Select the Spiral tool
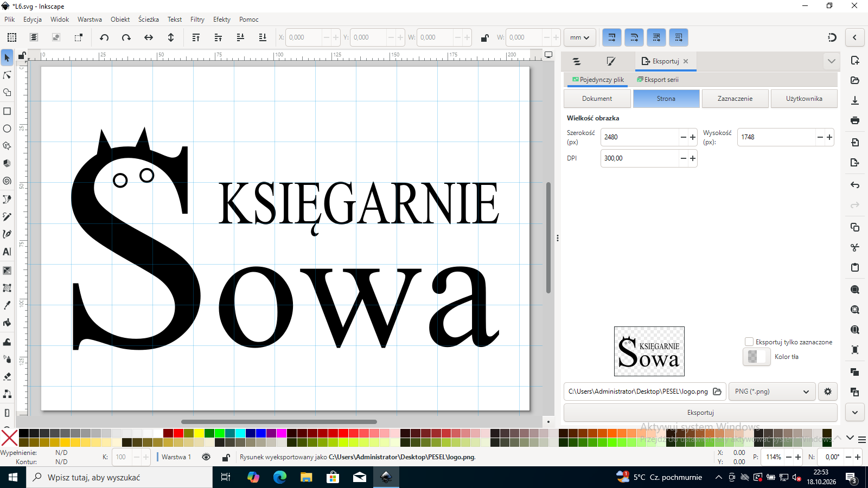The image size is (868, 488). coord(7,181)
